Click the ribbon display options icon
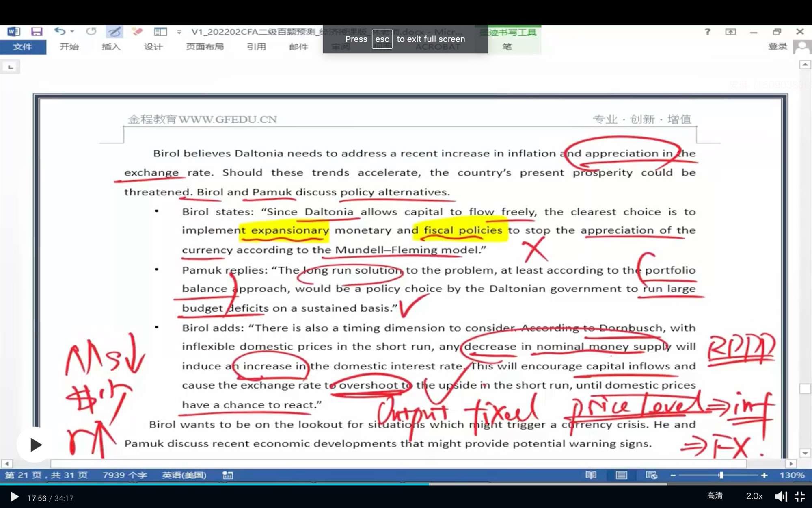The width and height of the screenshot is (812, 508). 730,31
